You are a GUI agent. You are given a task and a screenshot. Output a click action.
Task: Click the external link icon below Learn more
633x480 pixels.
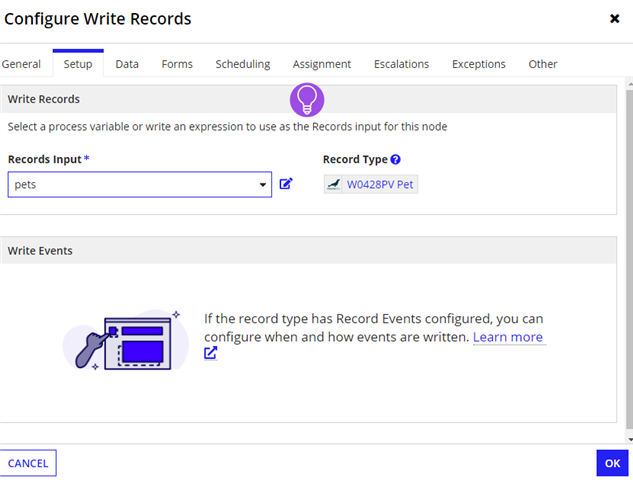pos(210,353)
